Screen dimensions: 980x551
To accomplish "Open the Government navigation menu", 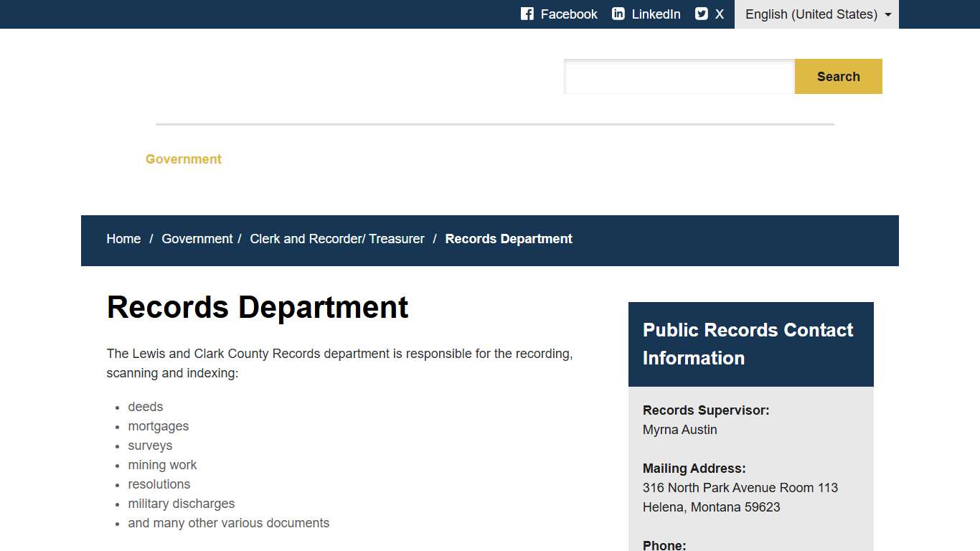I will (183, 159).
